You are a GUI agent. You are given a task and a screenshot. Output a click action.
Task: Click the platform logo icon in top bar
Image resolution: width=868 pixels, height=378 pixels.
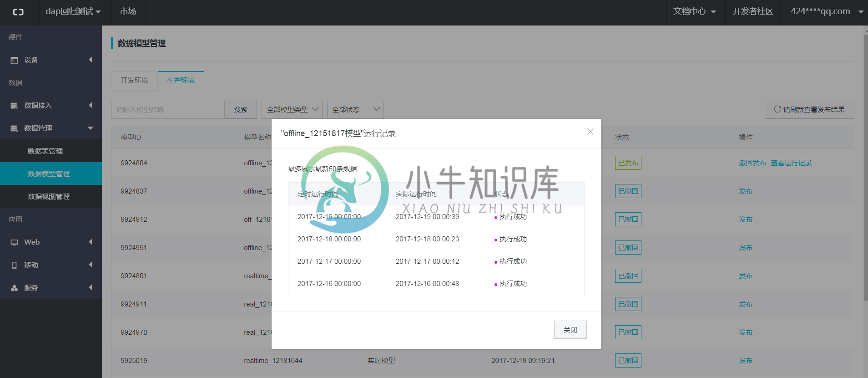(18, 12)
